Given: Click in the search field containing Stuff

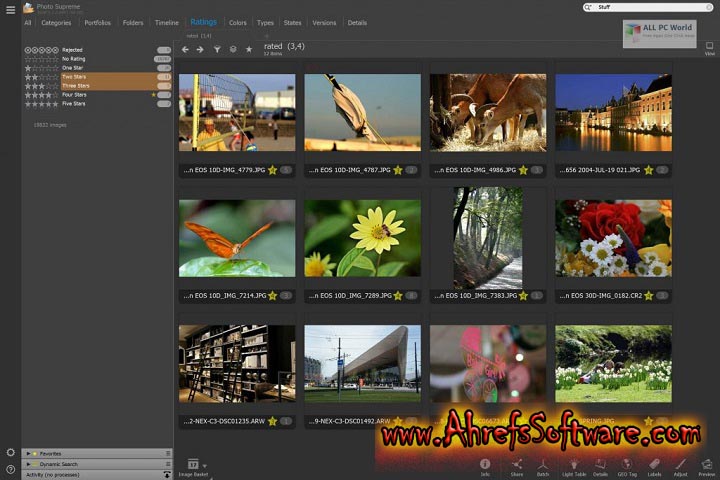Looking at the screenshot, I should pos(647,7).
